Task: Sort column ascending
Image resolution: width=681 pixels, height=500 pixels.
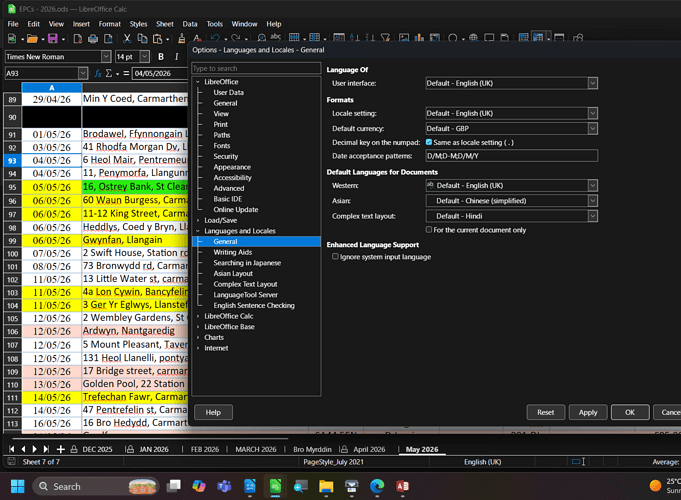Action: (355, 38)
